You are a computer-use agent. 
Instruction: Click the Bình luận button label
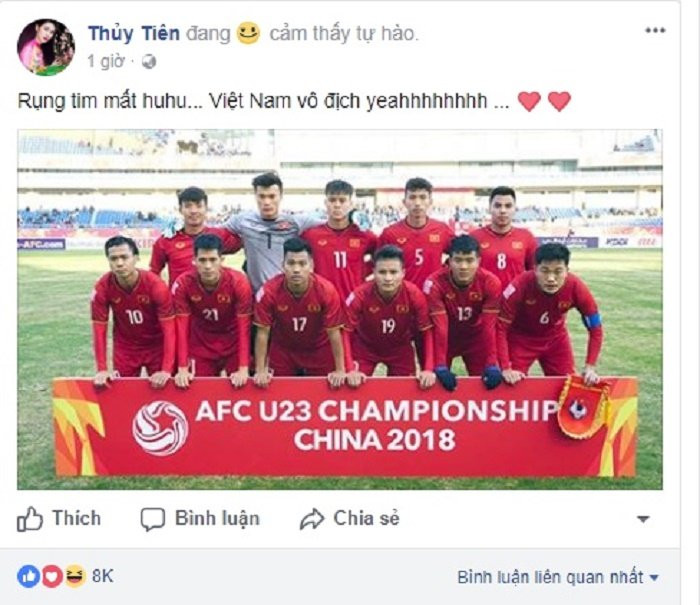tap(217, 519)
